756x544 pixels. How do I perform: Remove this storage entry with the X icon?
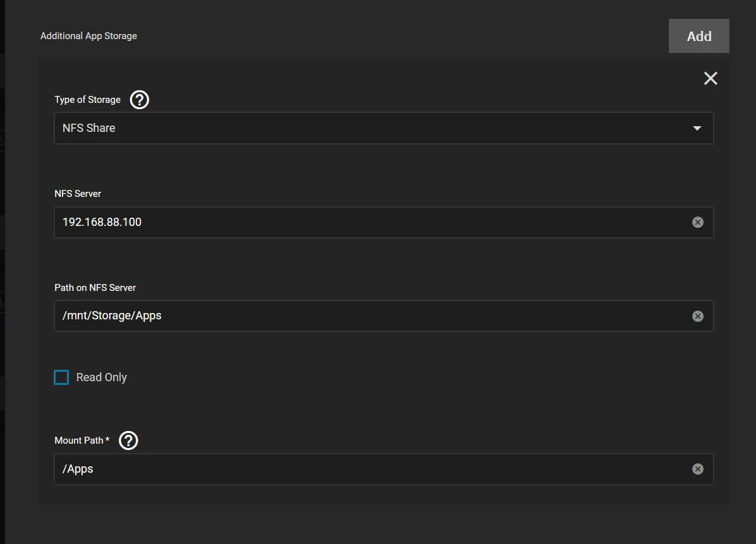click(711, 78)
